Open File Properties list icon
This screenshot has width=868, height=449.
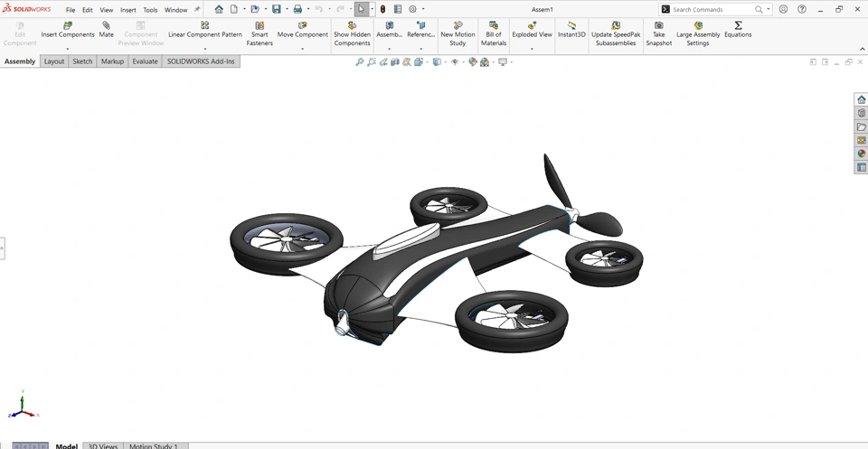[398, 9]
